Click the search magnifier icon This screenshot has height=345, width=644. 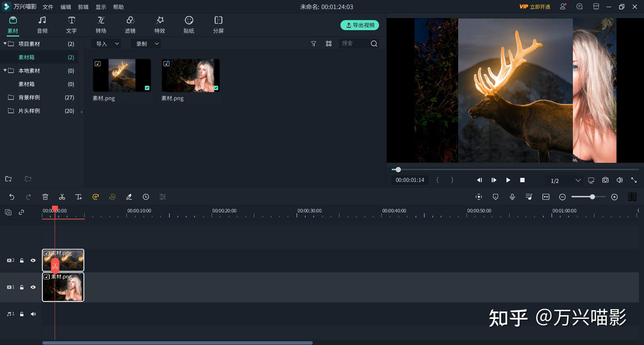tap(374, 44)
